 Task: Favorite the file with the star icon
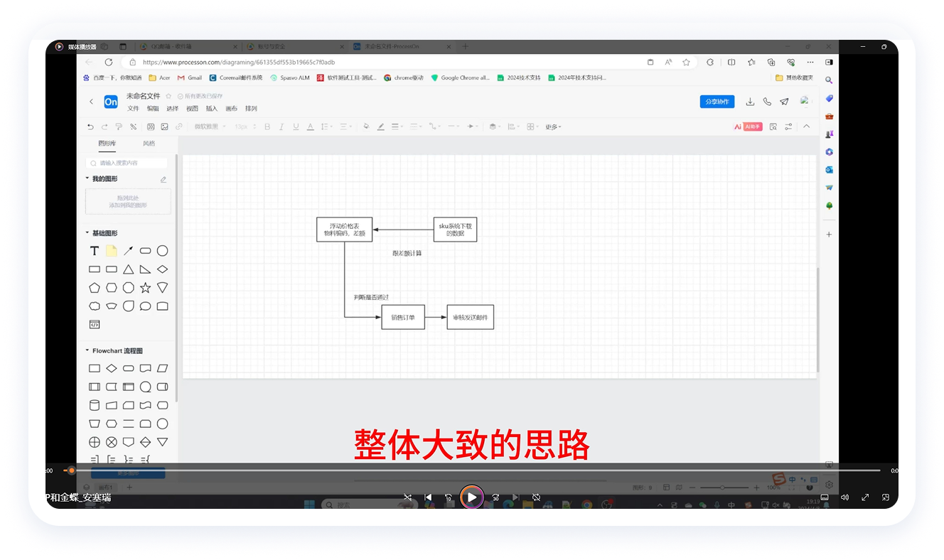pos(168,96)
